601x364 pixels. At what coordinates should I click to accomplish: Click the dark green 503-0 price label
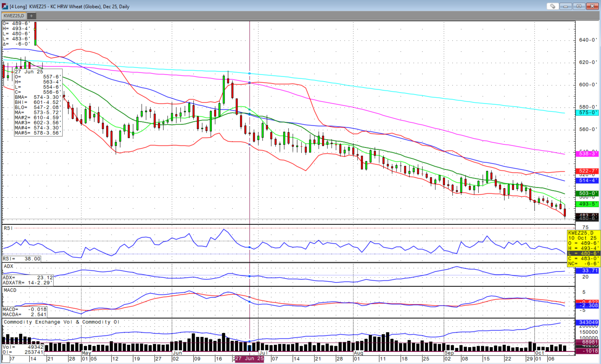587,194
